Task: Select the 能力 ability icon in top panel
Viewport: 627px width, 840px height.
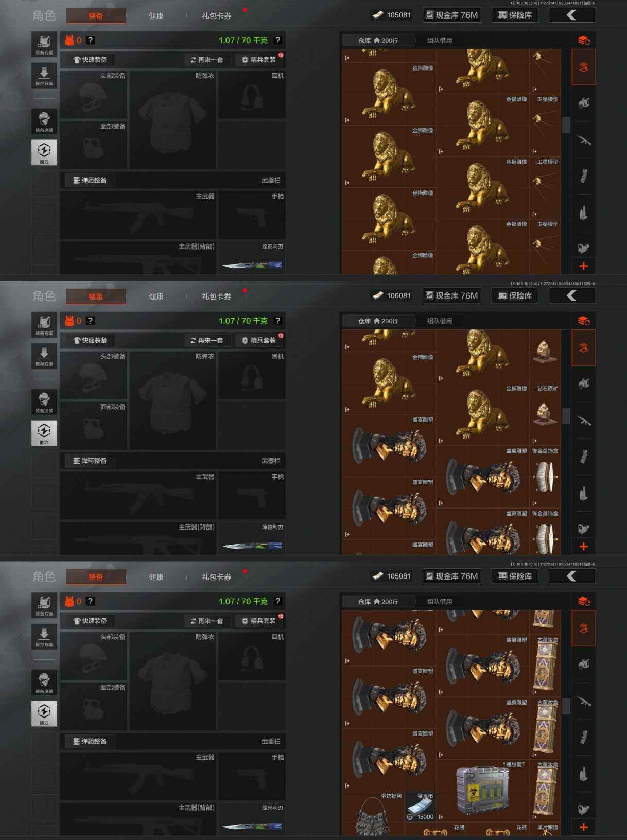Action: (x=44, y=152)
